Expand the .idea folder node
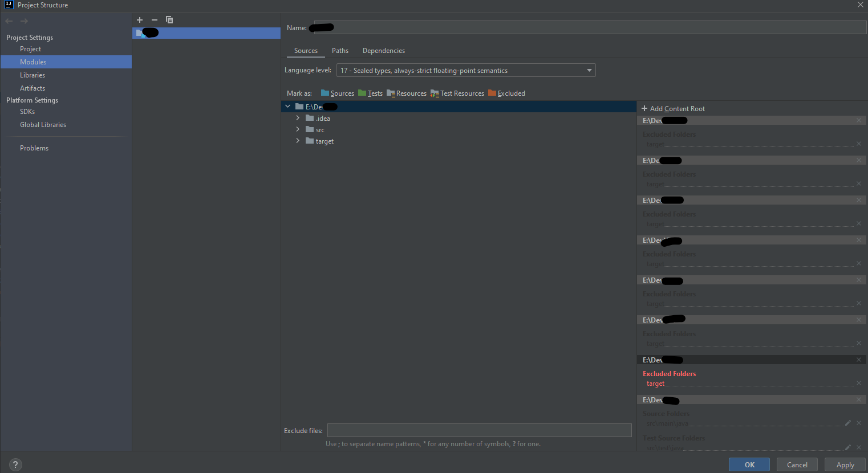Viewport: 868px width, 473px height. 298,118
